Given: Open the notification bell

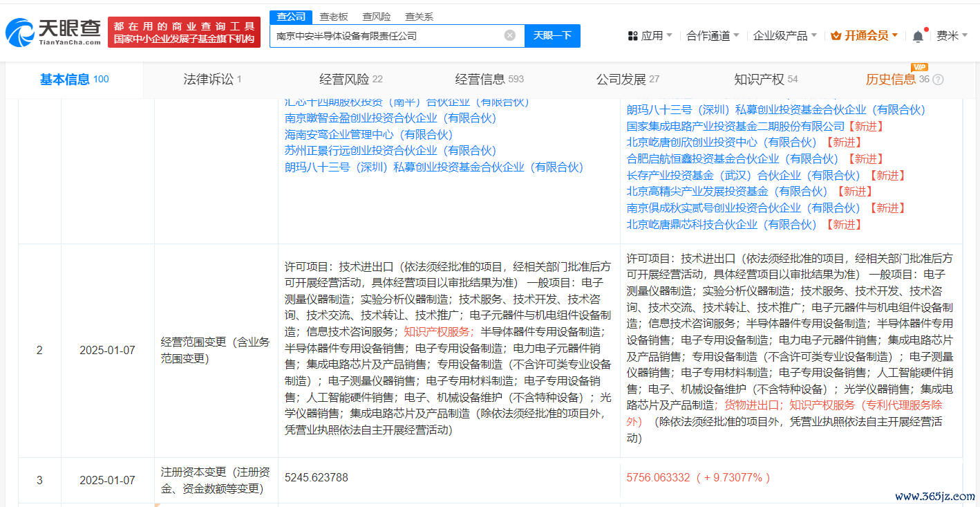Looking at the screenshot, I should [918, 36].
